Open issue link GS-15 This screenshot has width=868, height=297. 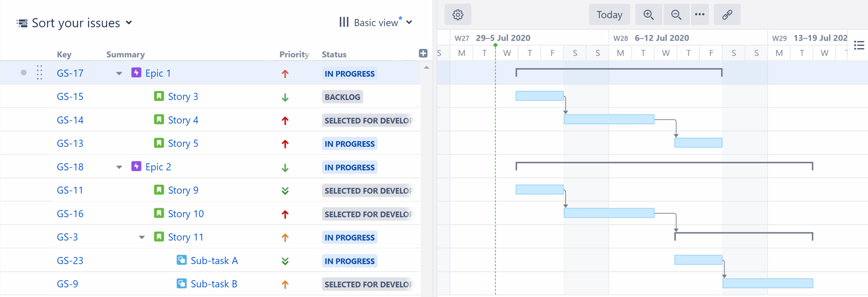coord(70,97)
